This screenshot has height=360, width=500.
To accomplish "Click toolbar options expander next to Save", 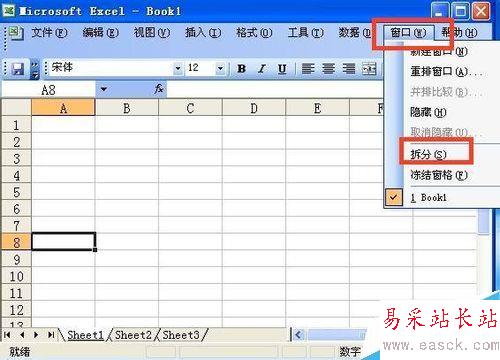I will click(35, 69).
